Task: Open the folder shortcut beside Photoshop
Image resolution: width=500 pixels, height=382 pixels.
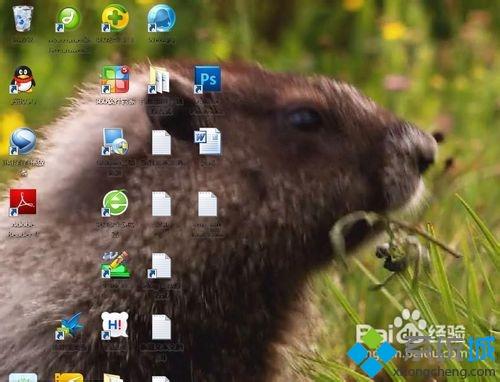Action: (x=159, y=80)
